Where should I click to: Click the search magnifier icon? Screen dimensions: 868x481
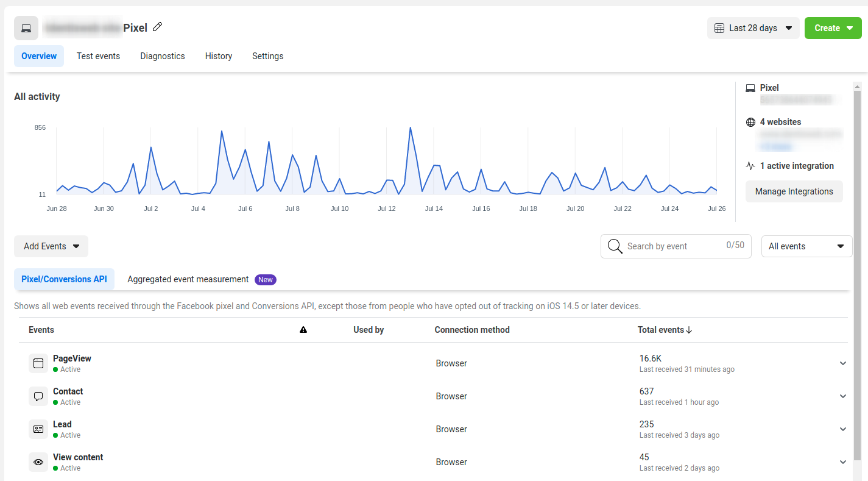(x=615, y=246)
